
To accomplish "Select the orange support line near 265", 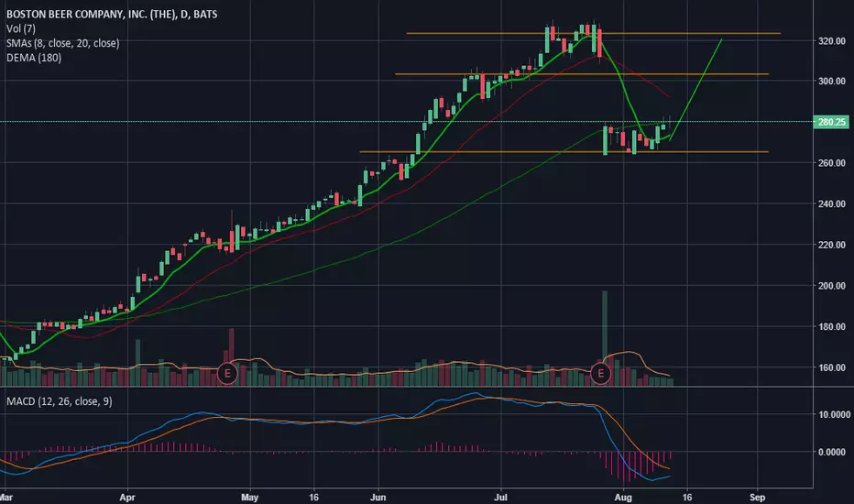I will (x=564, y=152).
